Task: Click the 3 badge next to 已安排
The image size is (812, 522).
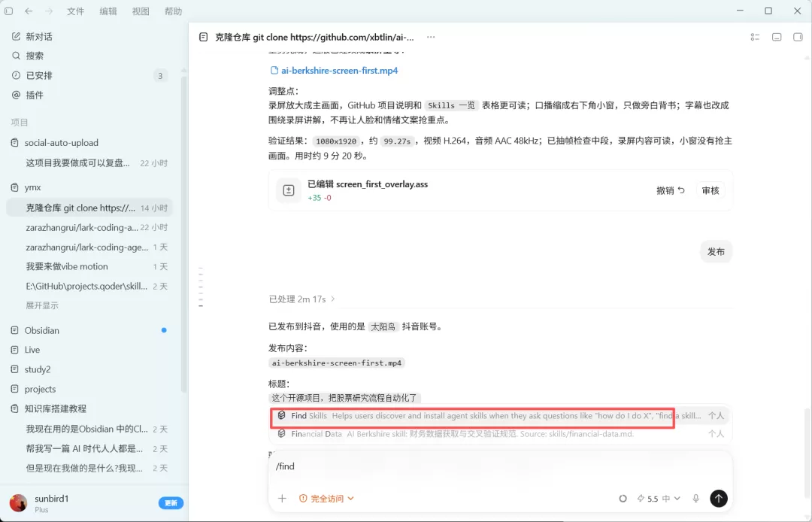Action: tap(161, 76)
